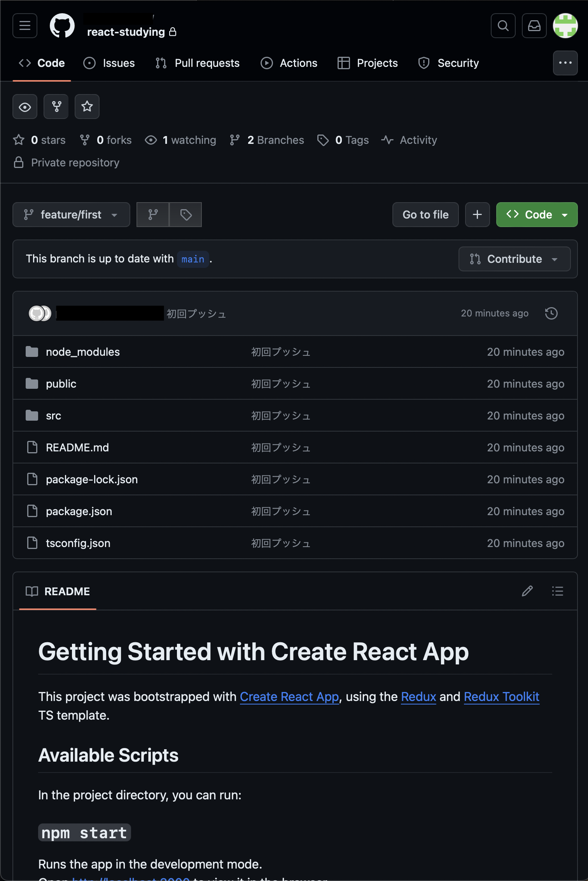Click the 1 watching link
Viewport: 588px width, 881px height.
(180, 140)
